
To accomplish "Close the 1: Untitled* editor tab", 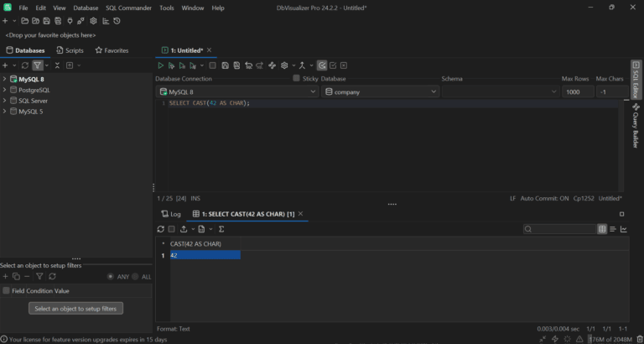I will click(x=209, y=50).
